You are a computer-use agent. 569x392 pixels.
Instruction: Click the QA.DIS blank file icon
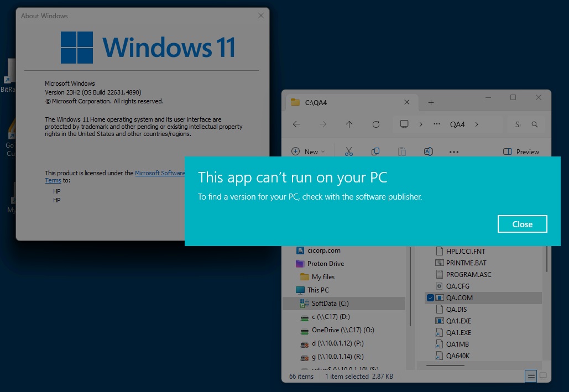pyautogui.click(x=440, y=309)
